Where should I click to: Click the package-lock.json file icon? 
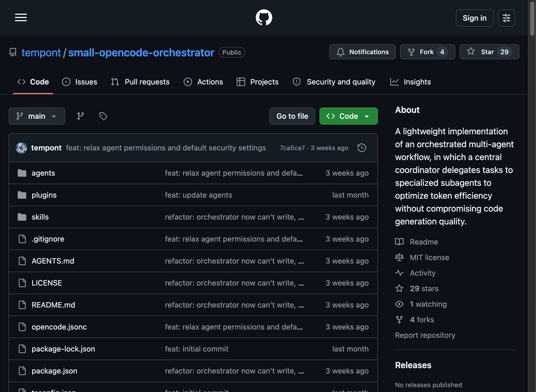22,349
